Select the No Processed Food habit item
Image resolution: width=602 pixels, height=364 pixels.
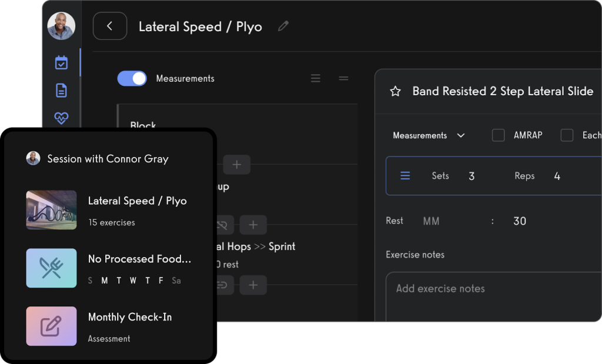pos(139,268)
